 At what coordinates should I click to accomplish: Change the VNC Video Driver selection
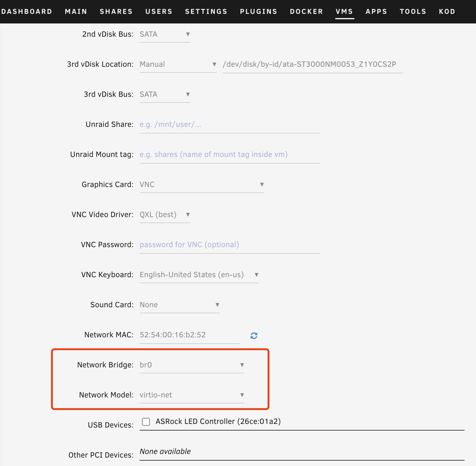(x=165, y=215)
